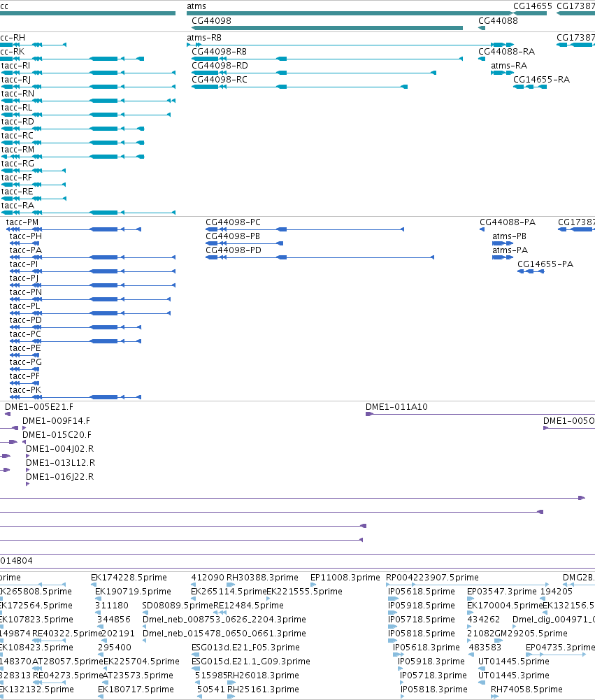Select the UT01445.5prime EST label
Image resolution: width=595 pixels, height=700 pixels.
click(514, 661)
